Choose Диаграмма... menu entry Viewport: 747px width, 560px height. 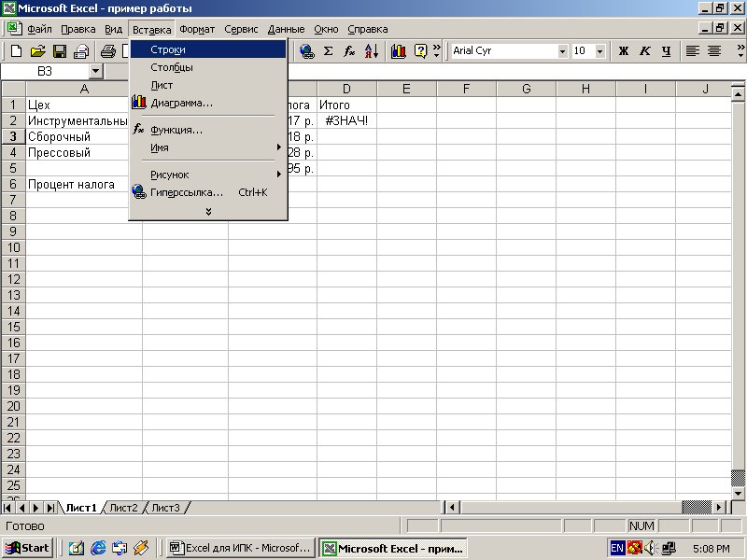tap(208, 103)
